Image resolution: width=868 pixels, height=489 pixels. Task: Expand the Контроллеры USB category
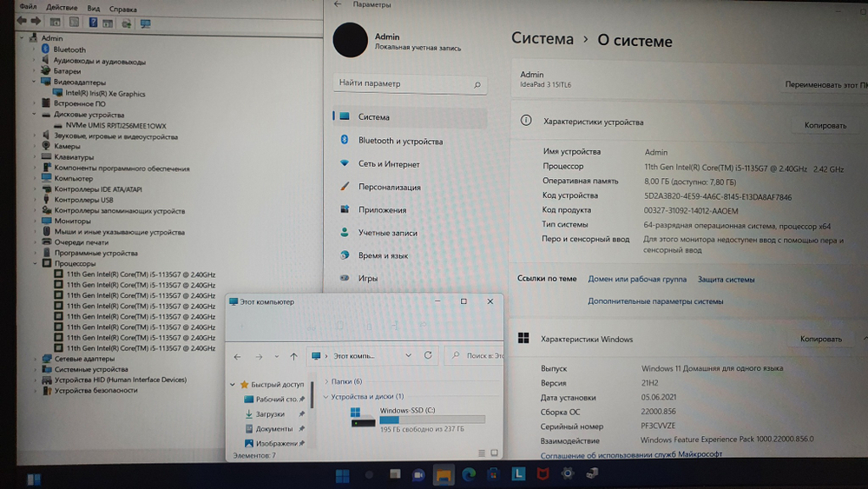point(35,200)
